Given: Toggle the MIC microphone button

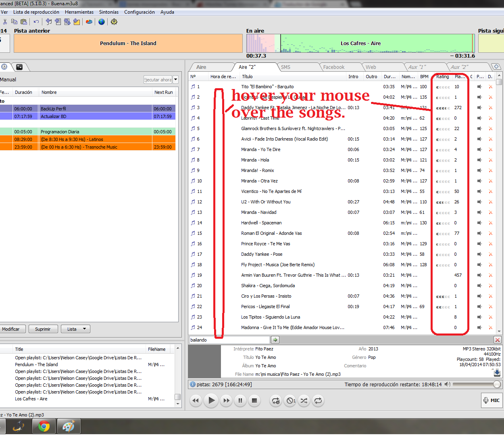Looking at the screenshot, I should coord(492,400).
